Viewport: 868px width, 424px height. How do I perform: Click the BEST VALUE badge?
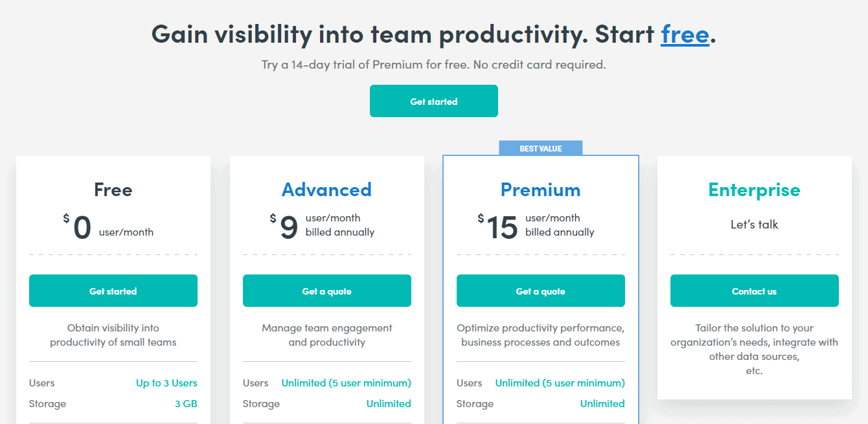point(541,148)
